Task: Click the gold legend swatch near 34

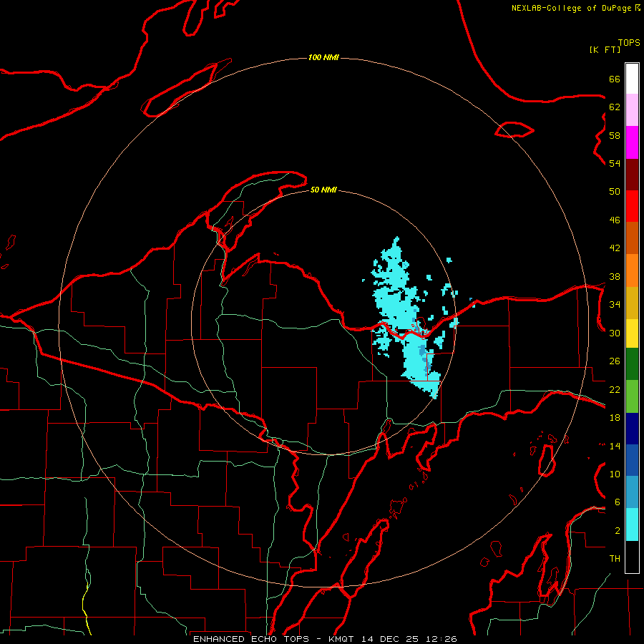Action: (632, 303)
